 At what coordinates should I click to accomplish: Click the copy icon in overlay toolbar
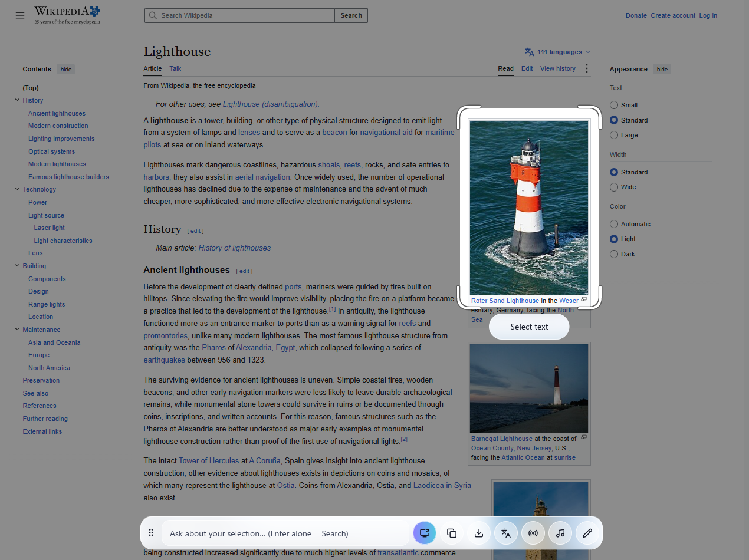(x=452, y=533)
